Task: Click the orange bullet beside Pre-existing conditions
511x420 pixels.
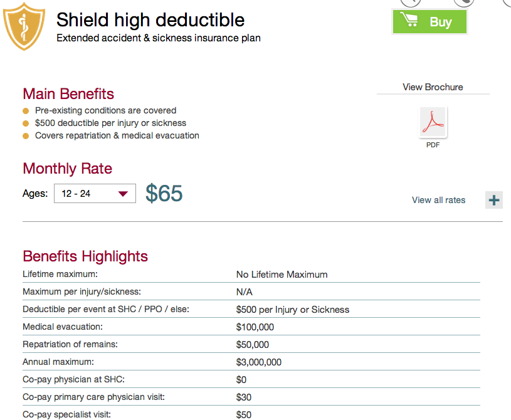Action: [26, 111]
